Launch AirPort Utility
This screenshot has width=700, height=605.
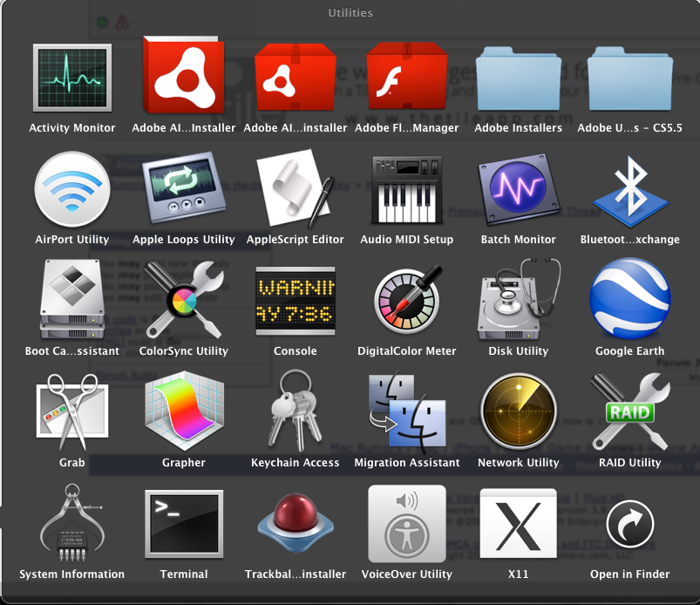pos(71,189)
